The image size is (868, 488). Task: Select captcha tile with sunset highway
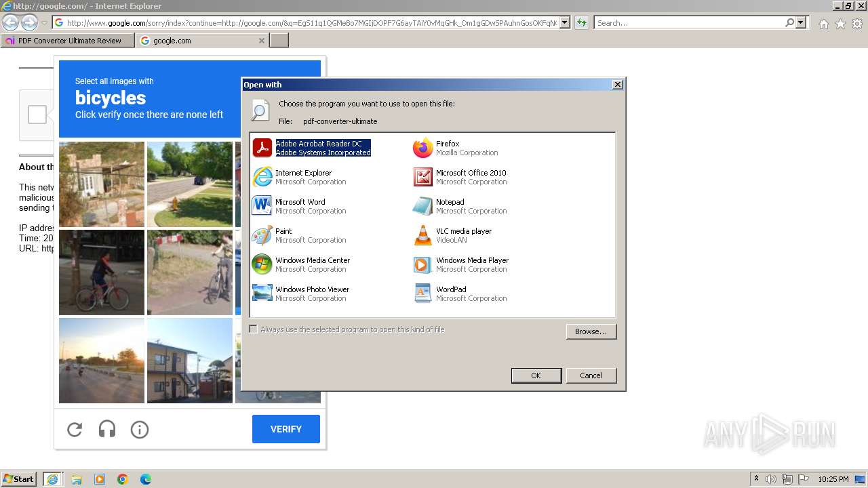(102, 361)
